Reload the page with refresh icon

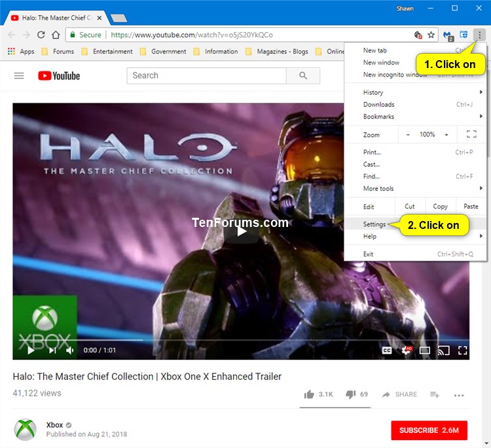[41, 35]
